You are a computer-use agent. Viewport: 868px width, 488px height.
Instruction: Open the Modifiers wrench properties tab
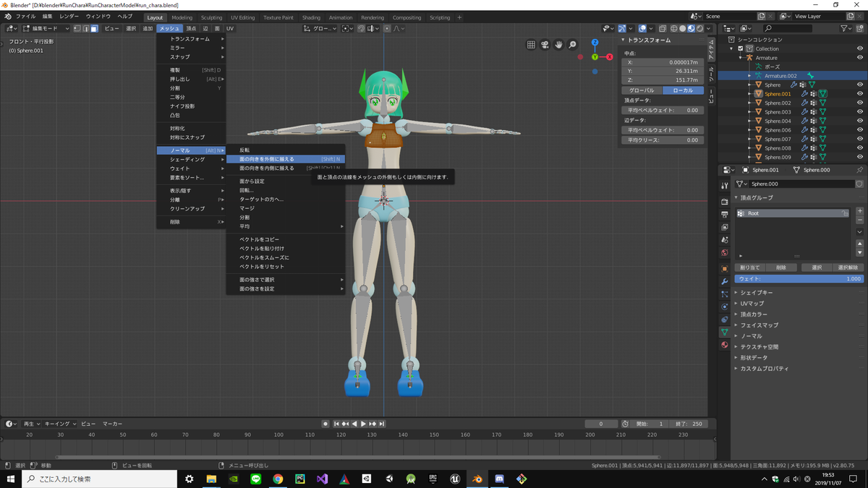(x=724, y=281)
